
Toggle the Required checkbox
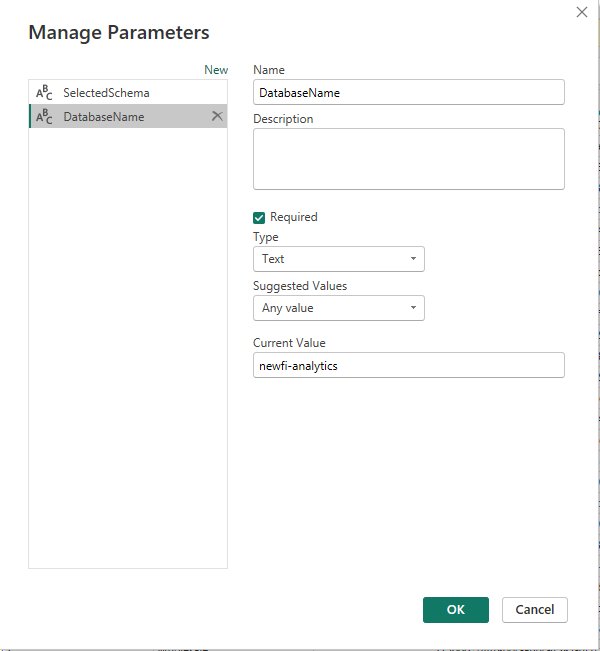259,218
